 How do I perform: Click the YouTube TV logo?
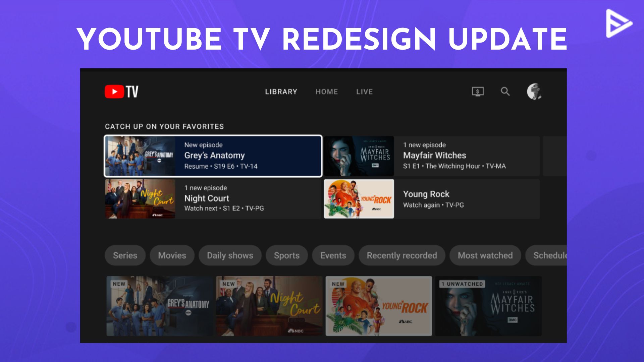point(121,92)
